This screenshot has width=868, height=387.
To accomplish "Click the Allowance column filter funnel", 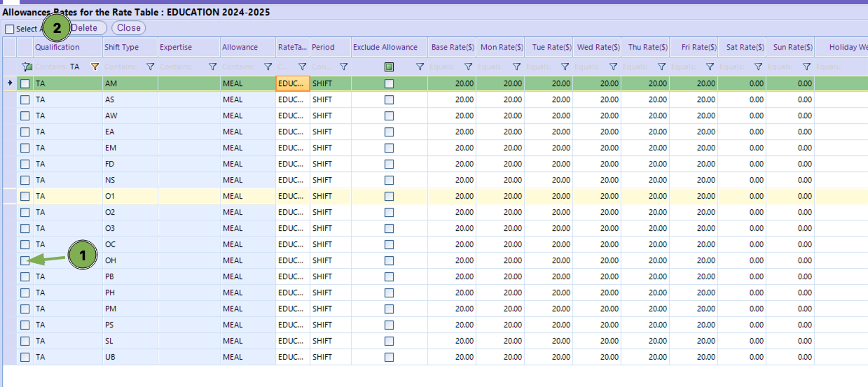I will tap(268, 67).
